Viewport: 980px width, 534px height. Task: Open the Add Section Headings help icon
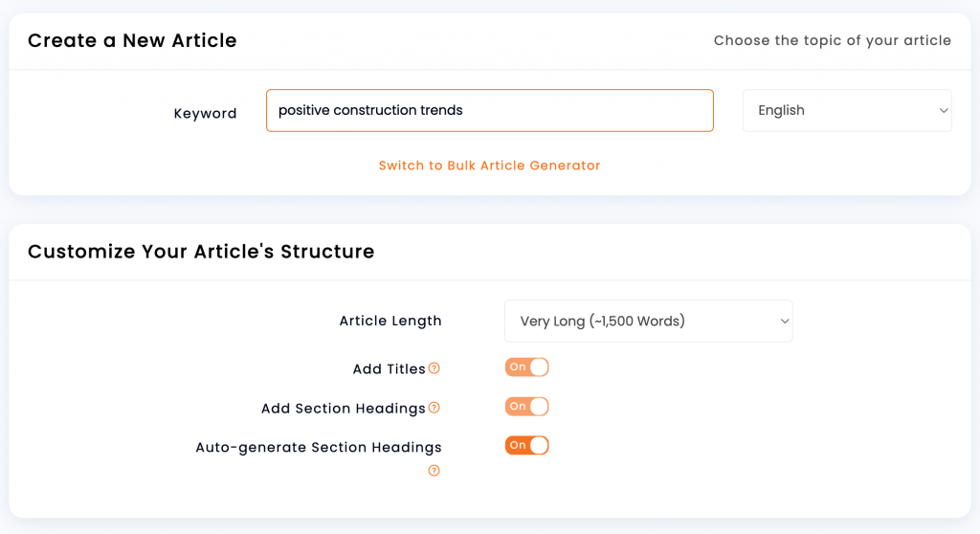[434, 408]
